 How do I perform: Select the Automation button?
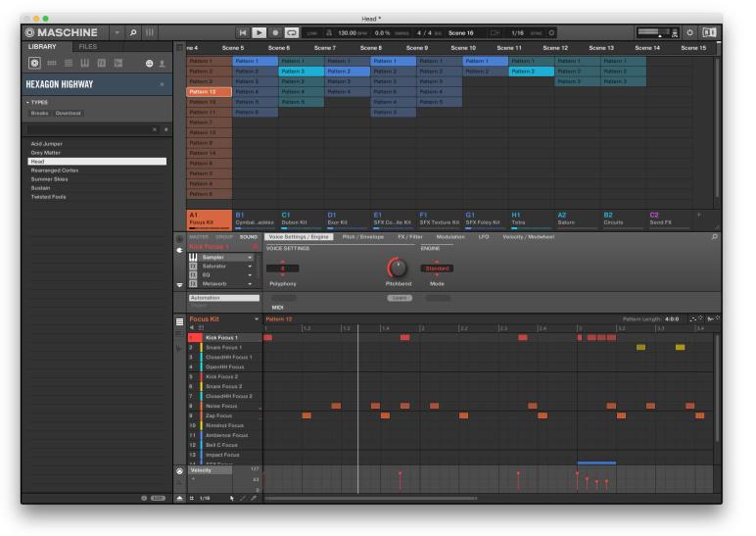(x=223, y=298)
